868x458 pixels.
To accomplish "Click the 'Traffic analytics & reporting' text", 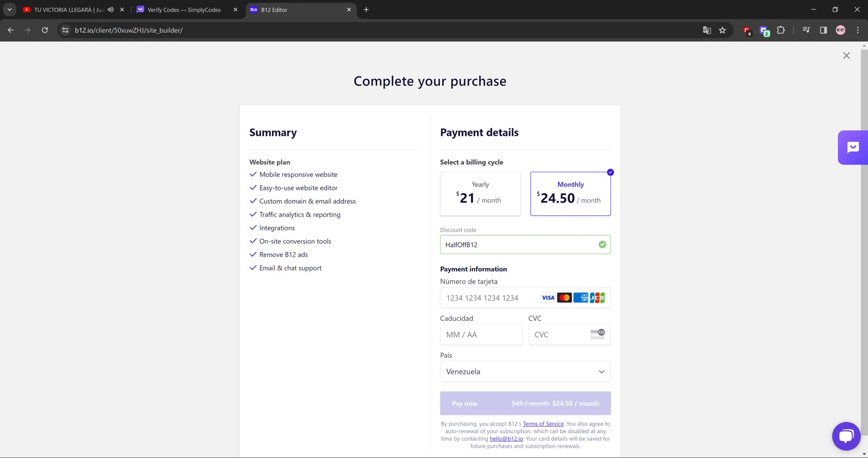I will click(x=300, y=214).
